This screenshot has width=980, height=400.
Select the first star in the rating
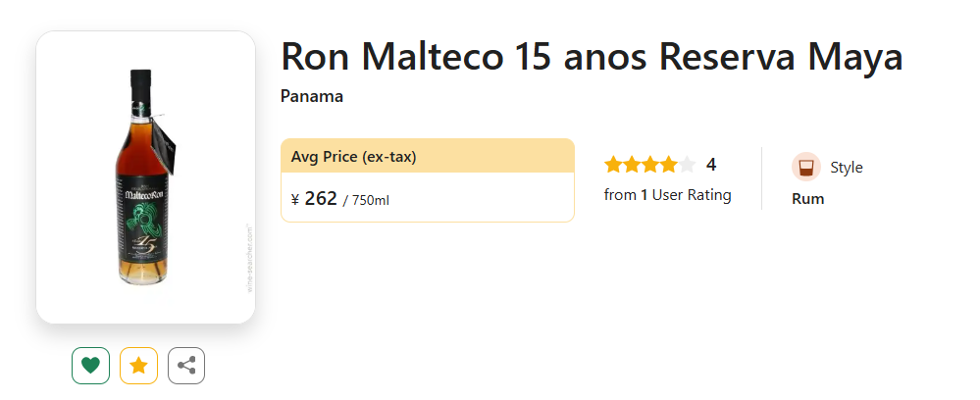click(x=613, y=165)
